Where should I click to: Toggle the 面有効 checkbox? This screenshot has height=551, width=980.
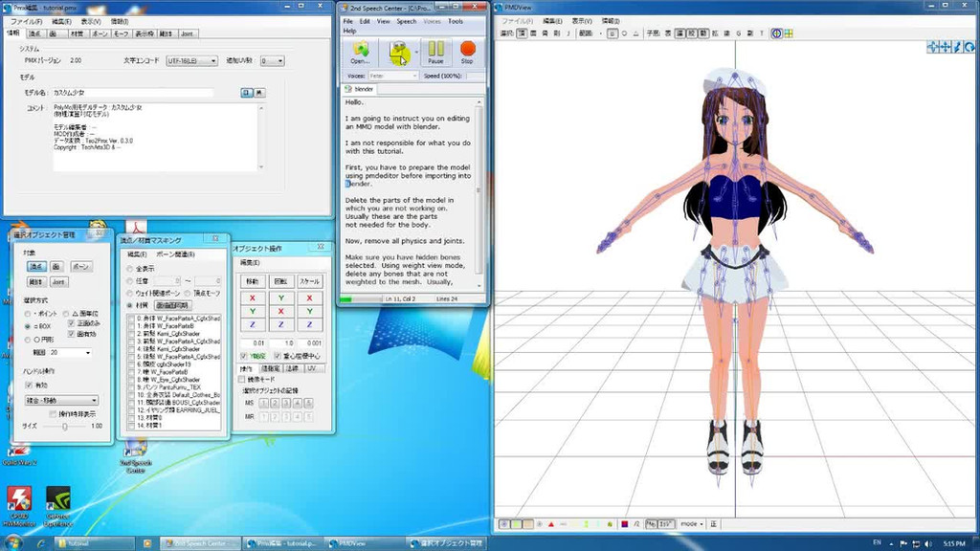[71, 334]
